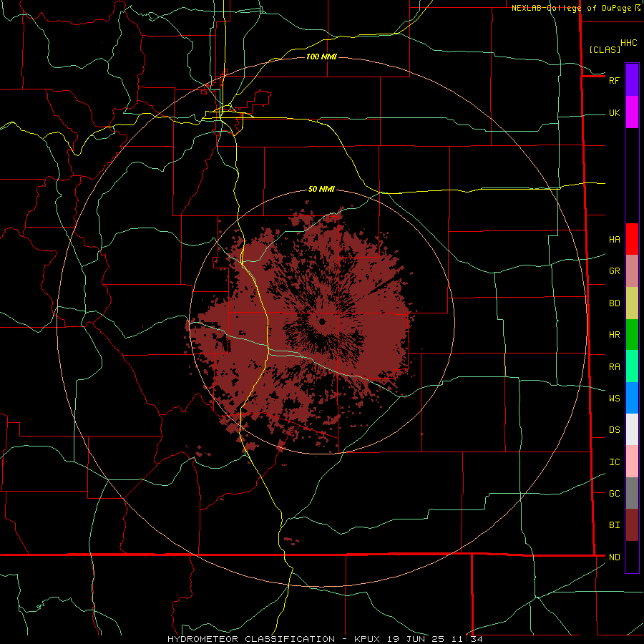644x644 pixels.
Task: Click the HR legend label
Action: point(615,335)
